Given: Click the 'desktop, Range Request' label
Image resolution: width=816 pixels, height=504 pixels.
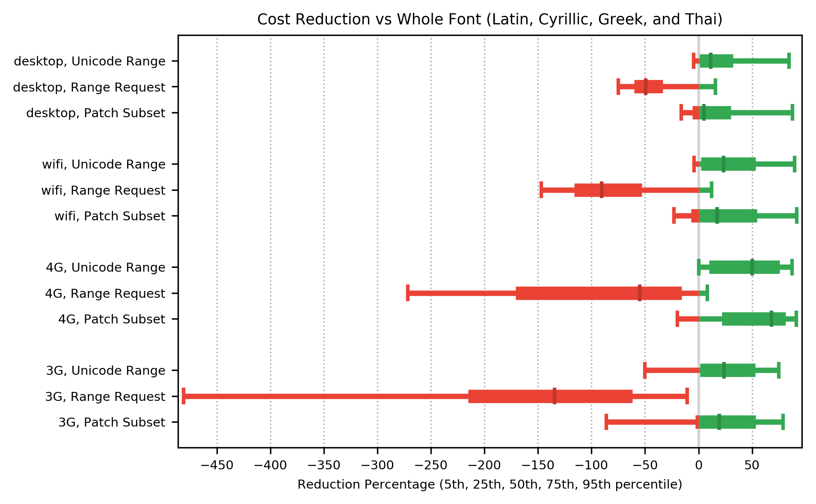Looking at the screenshot, I should click(89, 88).
